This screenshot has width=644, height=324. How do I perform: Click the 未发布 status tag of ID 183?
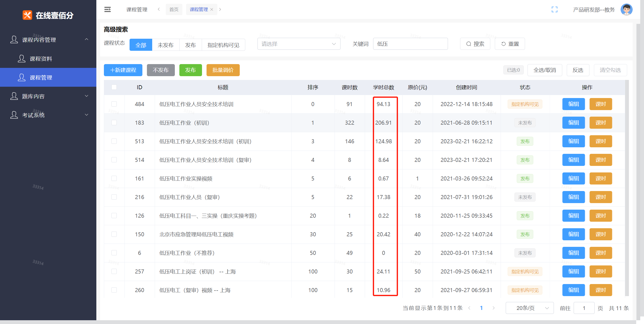(x=525, y=123)
